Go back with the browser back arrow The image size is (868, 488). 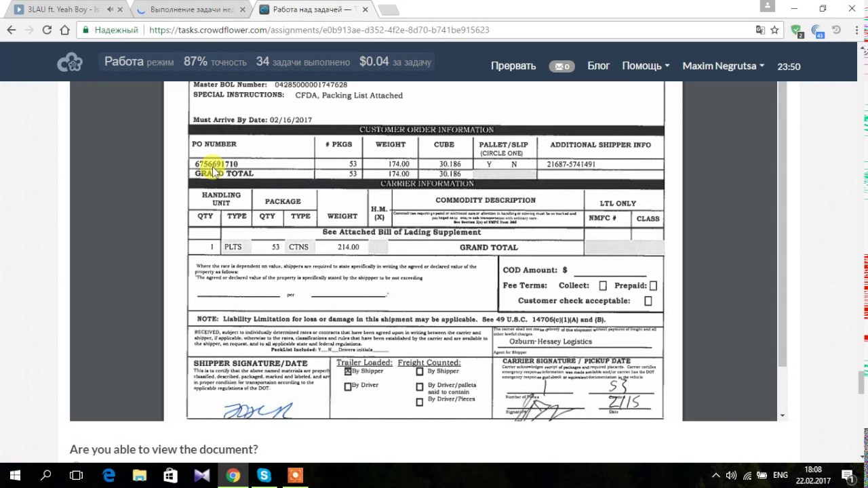pos(12,30)
